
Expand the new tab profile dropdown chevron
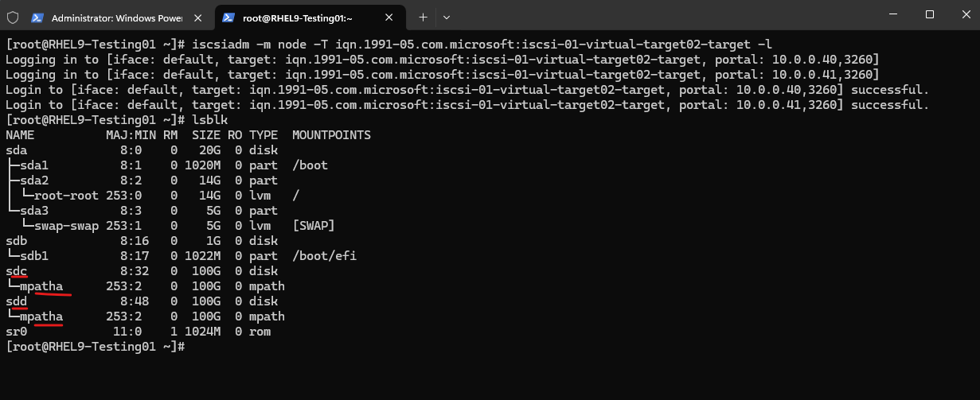click(x=447, y=17)
